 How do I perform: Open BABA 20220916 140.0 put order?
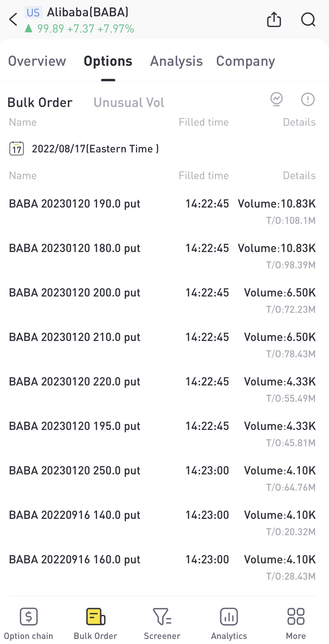pos(162,523)
